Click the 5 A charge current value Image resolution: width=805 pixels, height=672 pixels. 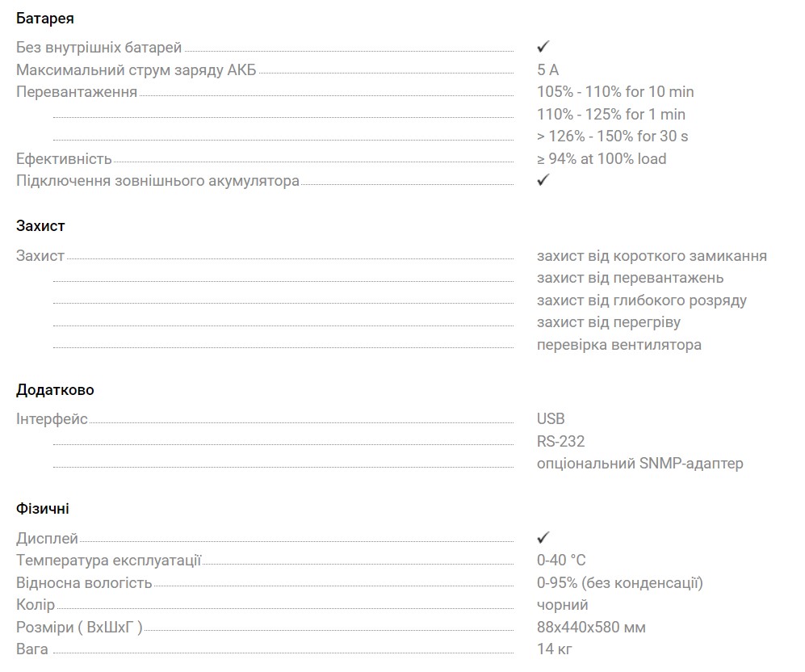[x=547, y=69]
